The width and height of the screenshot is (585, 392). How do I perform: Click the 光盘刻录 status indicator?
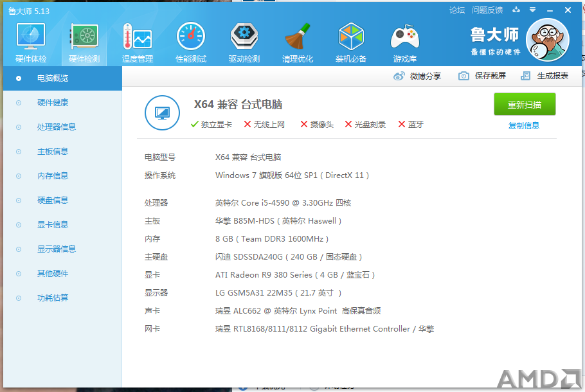[365, 125]
